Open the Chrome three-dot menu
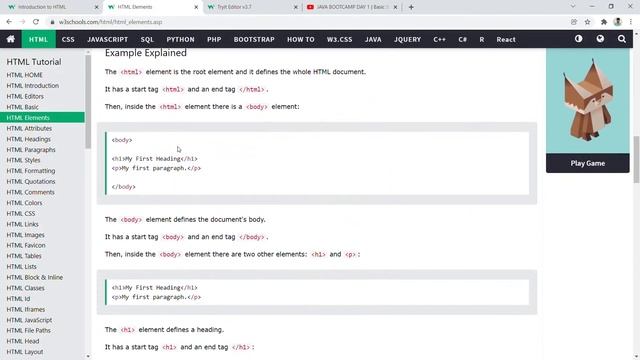Viewport: 640px width, 360px height. point(631,22)
